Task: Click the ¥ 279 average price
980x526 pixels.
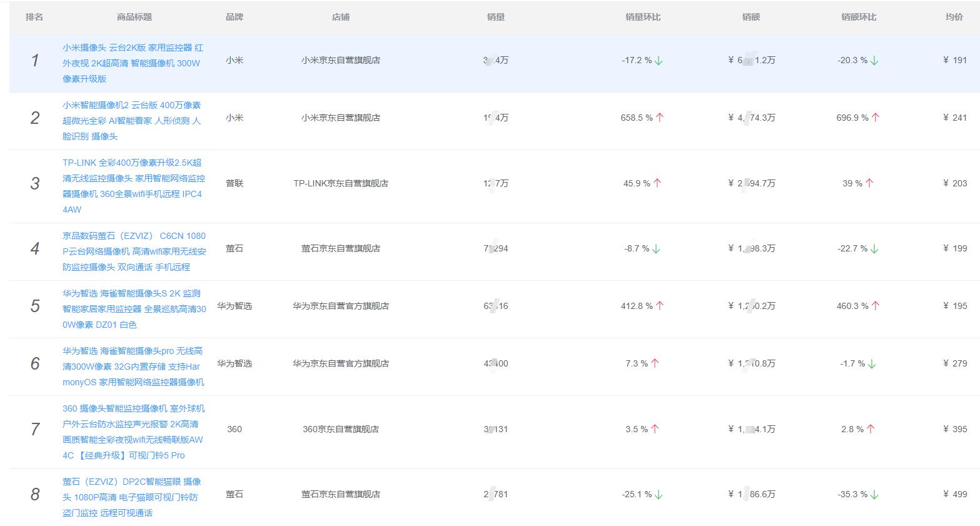Action: (955, 363)
